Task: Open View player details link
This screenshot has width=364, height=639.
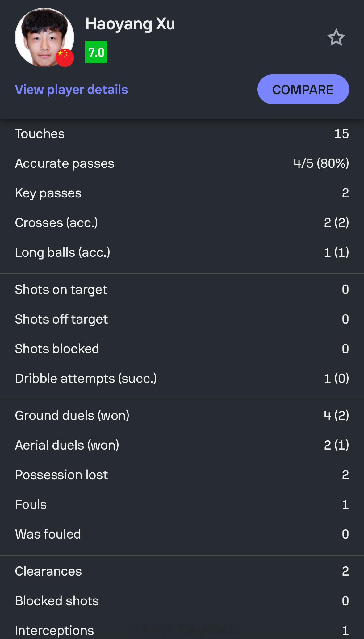Action: [71, 90]
